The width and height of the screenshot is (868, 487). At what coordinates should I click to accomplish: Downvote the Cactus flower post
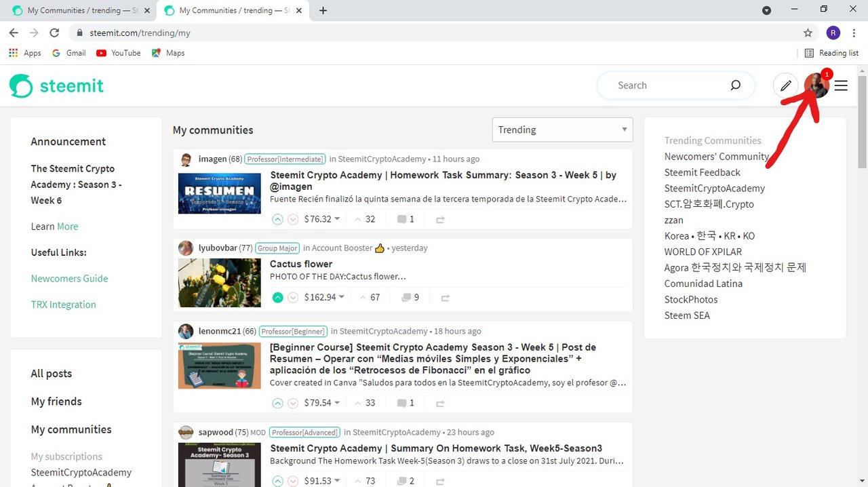click(293, 297)
